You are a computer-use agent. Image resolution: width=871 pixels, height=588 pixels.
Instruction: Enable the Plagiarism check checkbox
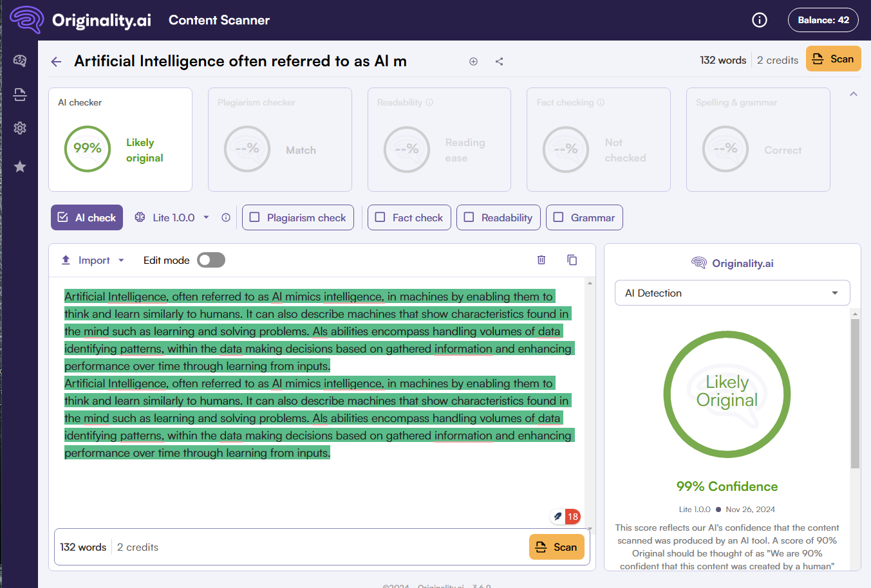point(255,217)
